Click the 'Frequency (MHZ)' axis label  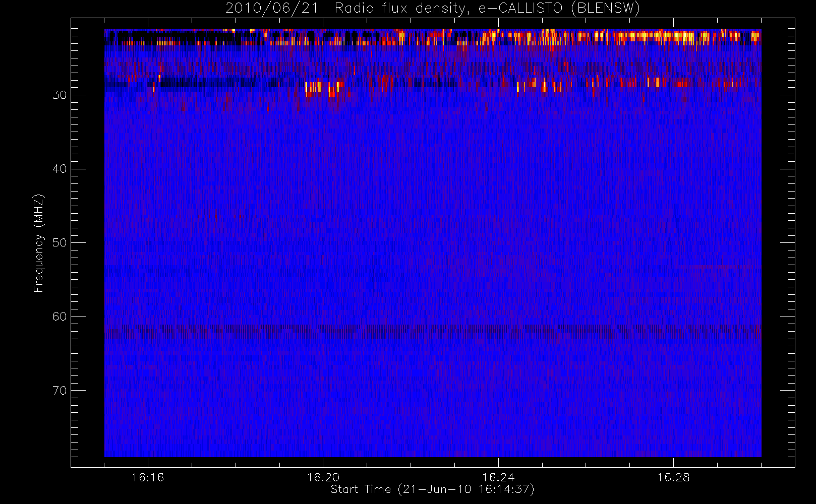click(38, 243)
